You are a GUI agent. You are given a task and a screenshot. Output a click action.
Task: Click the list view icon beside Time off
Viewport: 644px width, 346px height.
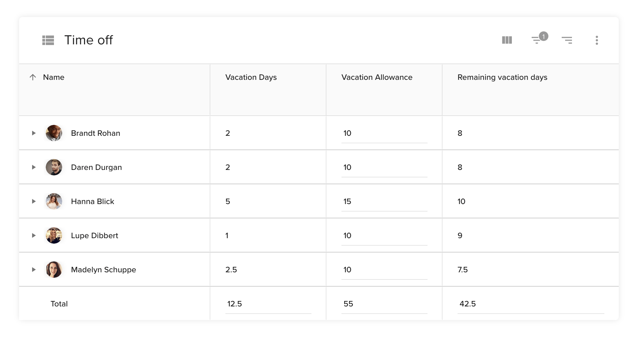pos(48,40)
